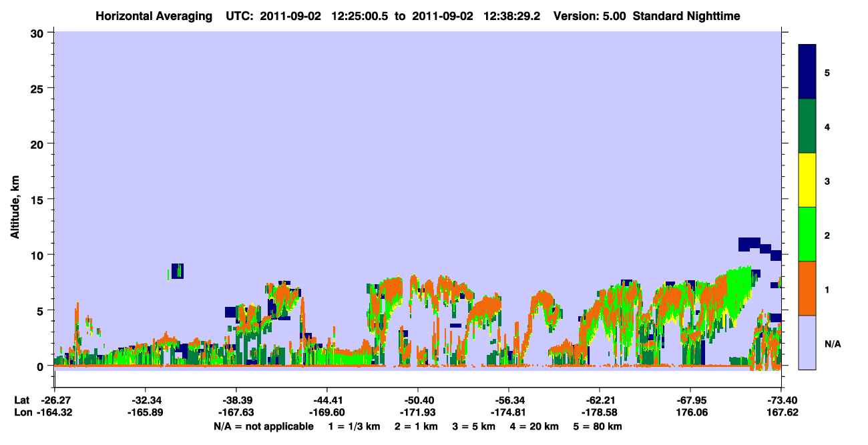
Task: Click the dark blue level 5 colorbar segment
Action: pos(807,72)
